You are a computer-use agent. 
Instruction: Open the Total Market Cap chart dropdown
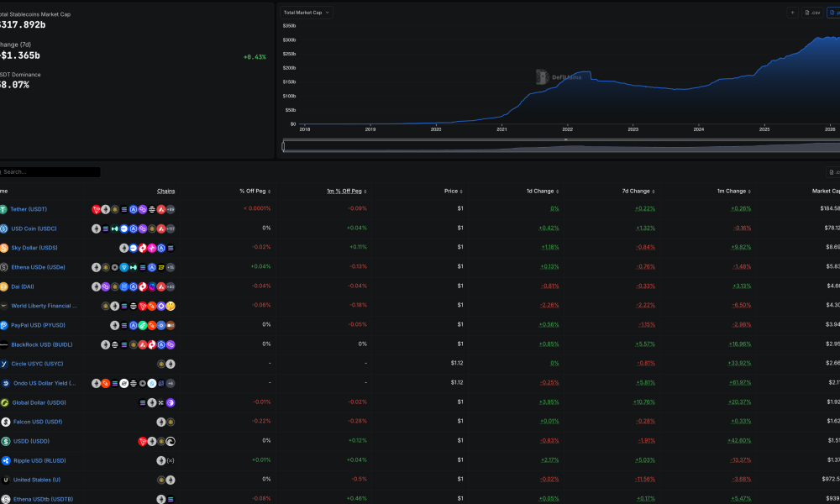pyautogui.click(x=306, y=12)
